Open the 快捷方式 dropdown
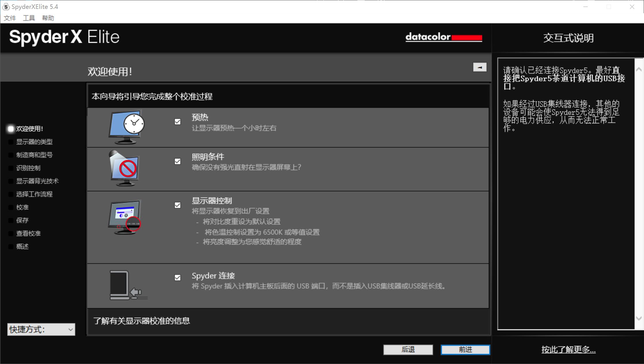This screenshot has width=644, height=364. 41,329
